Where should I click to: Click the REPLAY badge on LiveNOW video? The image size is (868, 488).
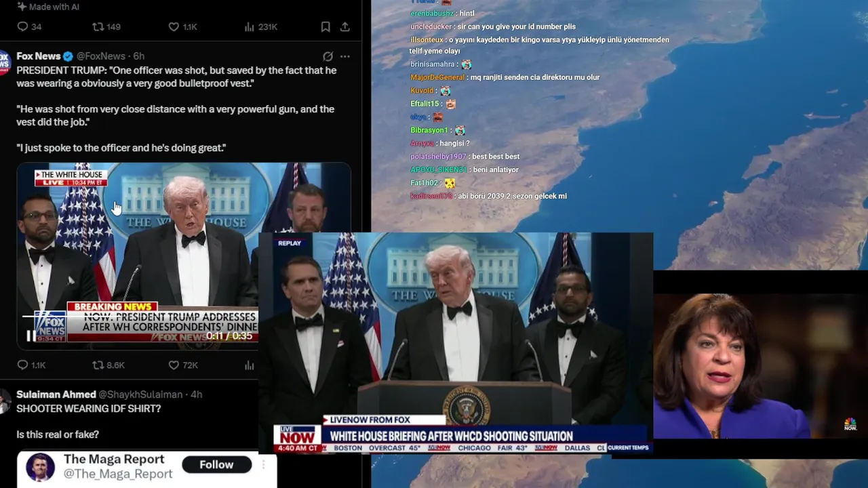point(290,243)
